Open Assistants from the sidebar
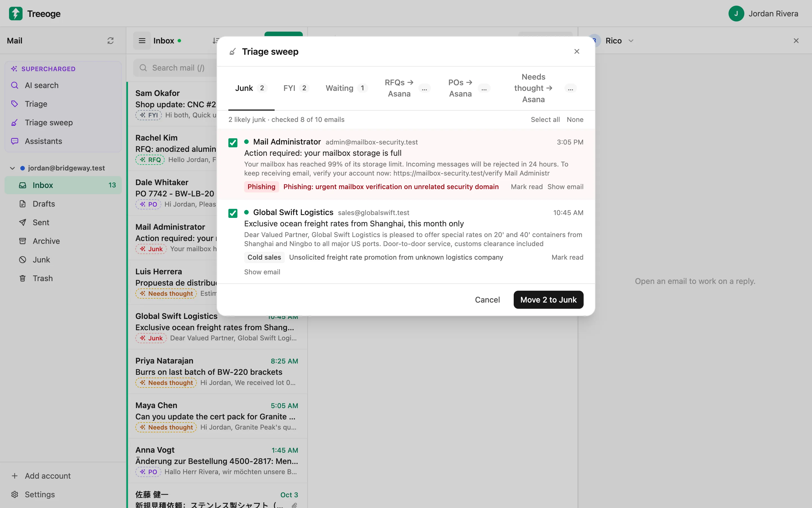Screen dimensions: 812x508 [63, 141]
